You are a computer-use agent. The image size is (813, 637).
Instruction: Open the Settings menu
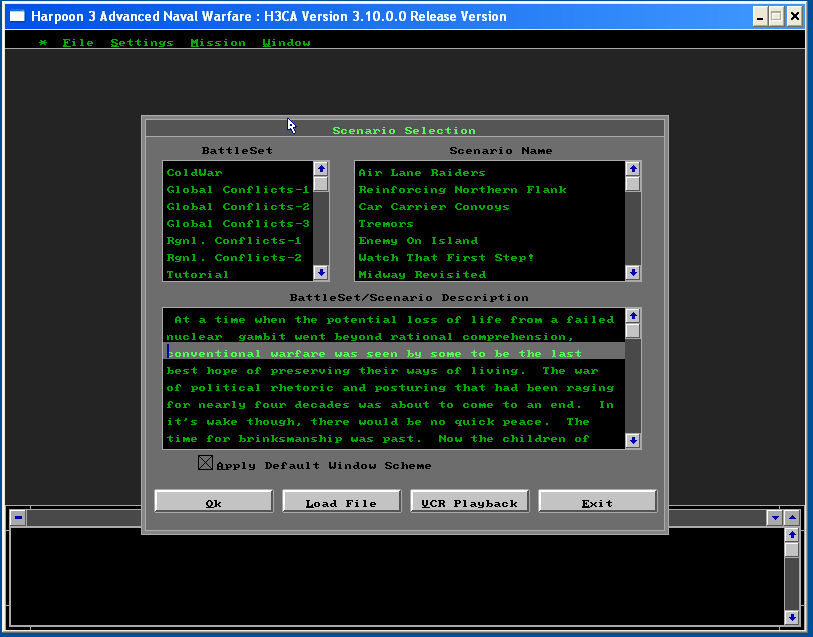tap(142, 43)
